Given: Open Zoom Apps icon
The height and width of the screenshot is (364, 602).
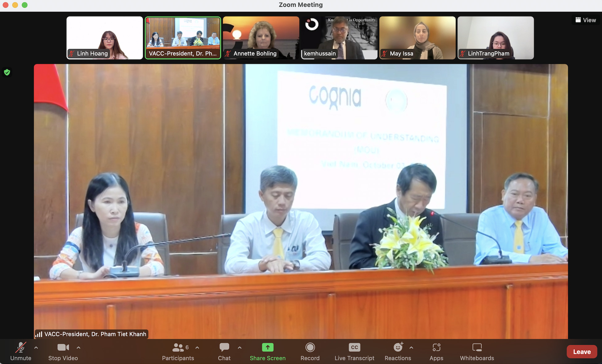Looking at the screenshot, I should pyautogui.click(x=436, y=348).
